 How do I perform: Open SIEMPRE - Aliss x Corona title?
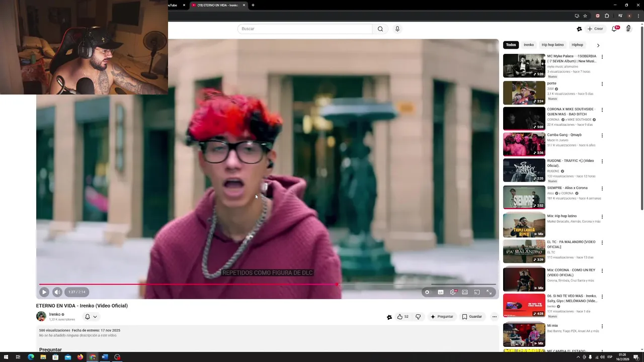point(568,188)
